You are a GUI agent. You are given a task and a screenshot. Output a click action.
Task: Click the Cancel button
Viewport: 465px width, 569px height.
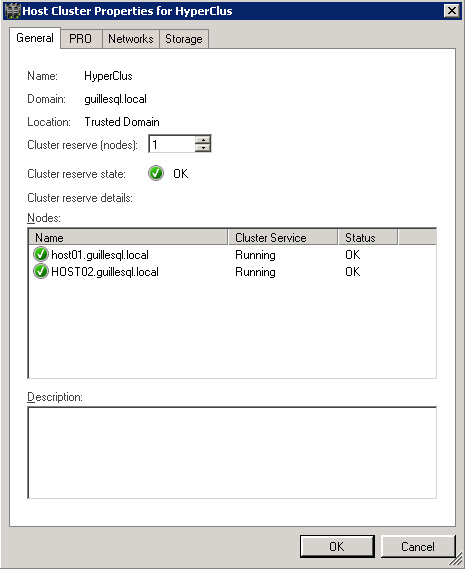418,547
